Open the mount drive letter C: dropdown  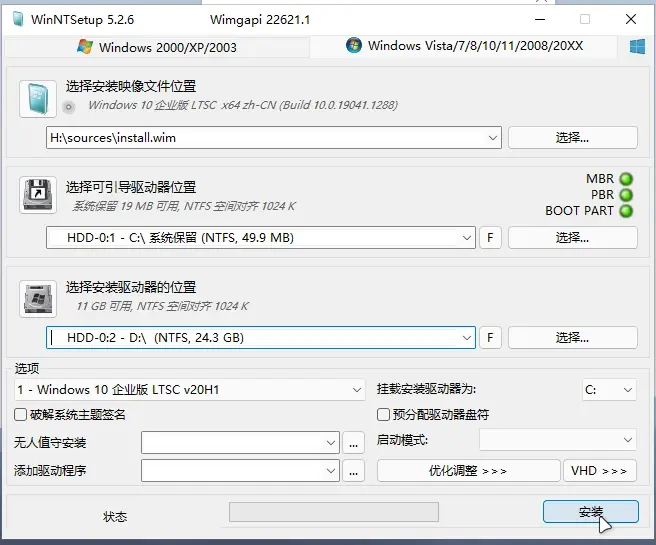[609, 390]
